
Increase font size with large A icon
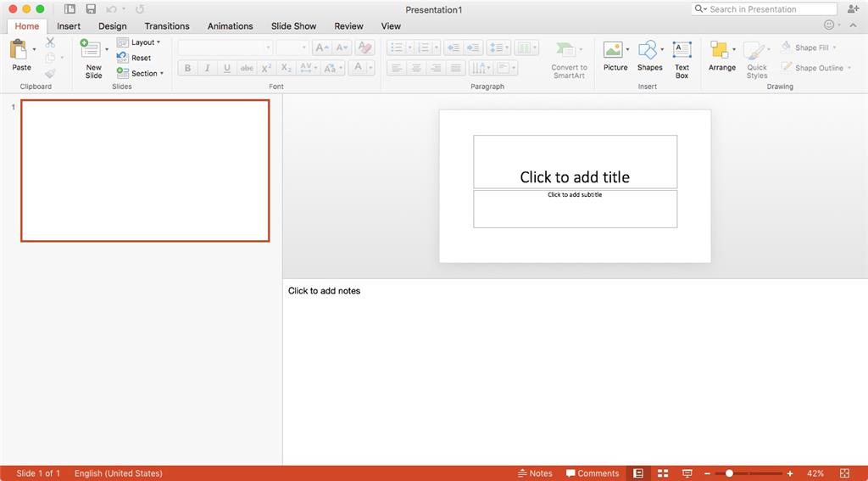pos(321,48)
